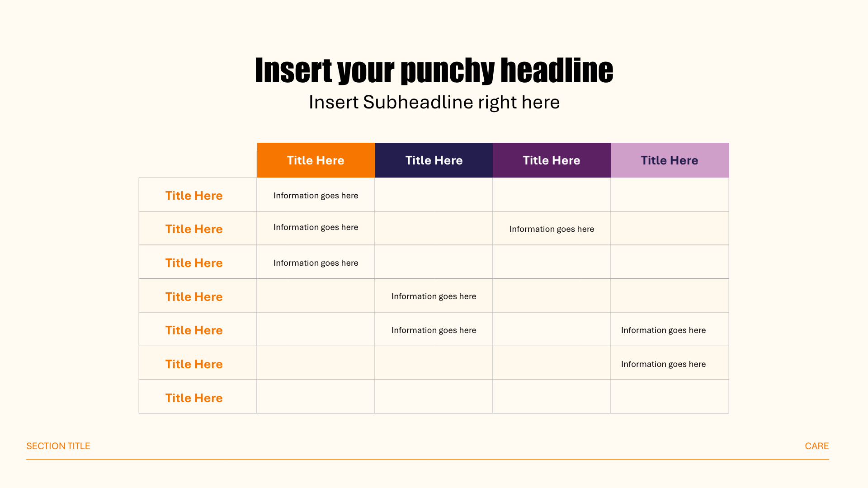
Task: Click row 7 'Title Here' orange row label
Action: point(194,398)
